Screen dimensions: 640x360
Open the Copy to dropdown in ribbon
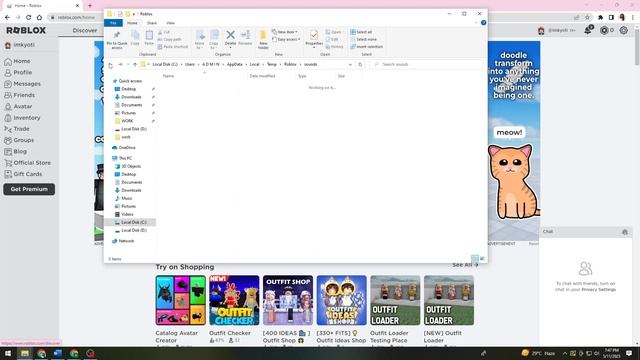tap(213, 40)
